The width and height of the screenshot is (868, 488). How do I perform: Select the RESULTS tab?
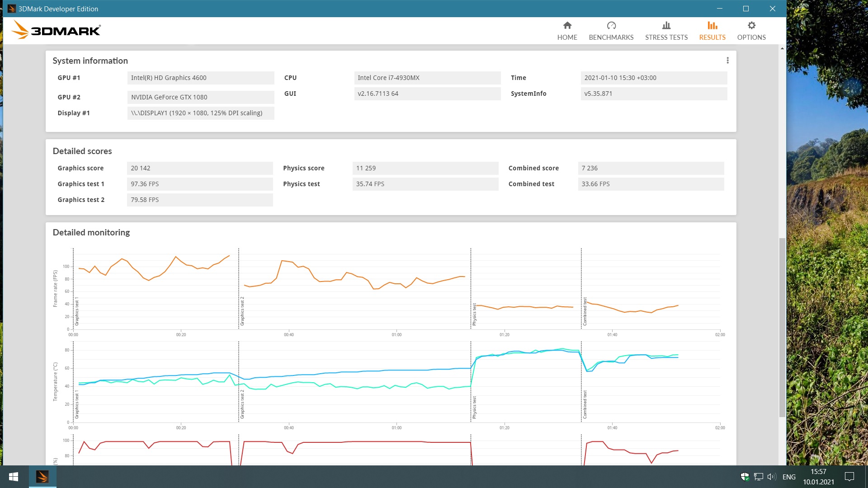point(712,31)
